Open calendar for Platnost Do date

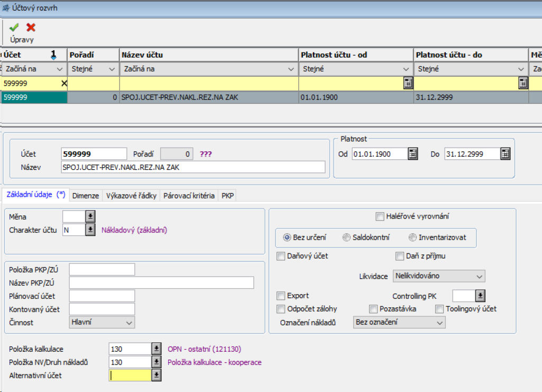click(x=506, y=154)
